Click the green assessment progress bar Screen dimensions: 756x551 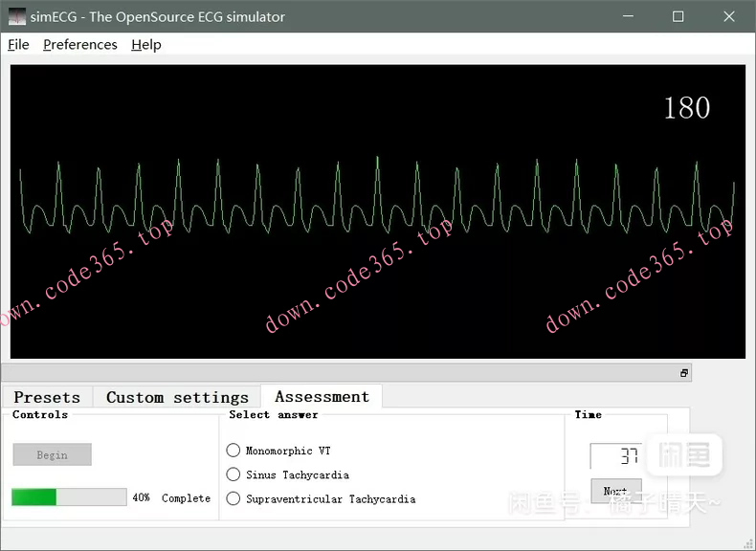(68, 497)
